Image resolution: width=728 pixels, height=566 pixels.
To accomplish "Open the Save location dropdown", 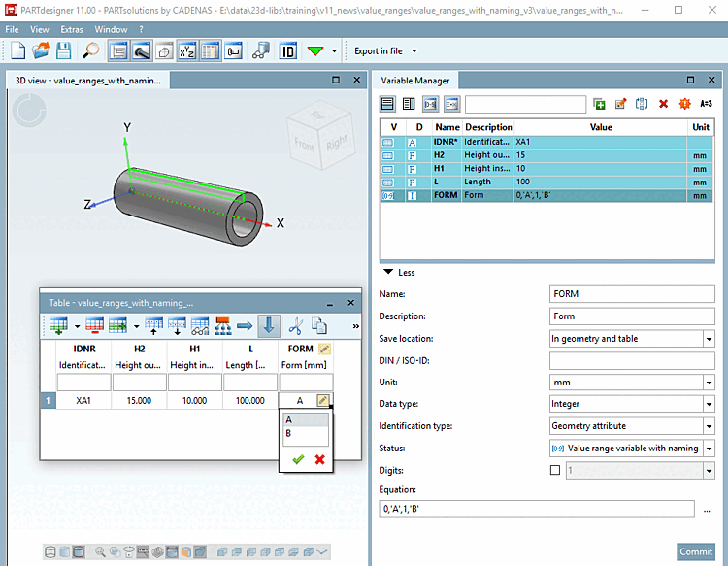I will pyautogui.click(x=709, y=339).
